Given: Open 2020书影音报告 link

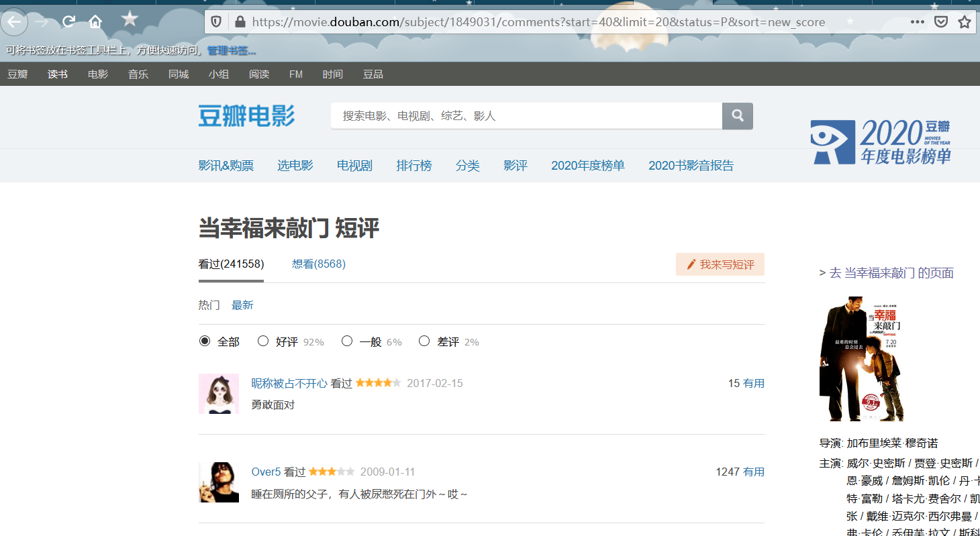Looking at the screenshot, I should point(691,166).
